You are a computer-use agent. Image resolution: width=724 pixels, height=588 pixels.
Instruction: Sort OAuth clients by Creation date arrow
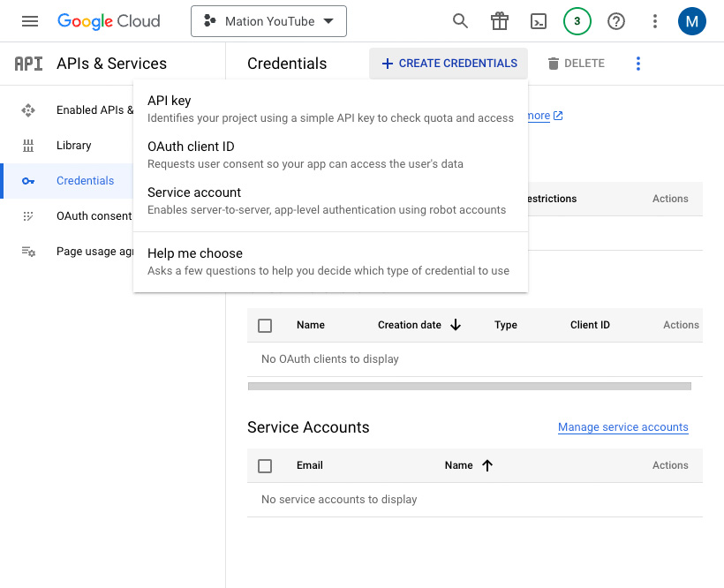(456, 325)
